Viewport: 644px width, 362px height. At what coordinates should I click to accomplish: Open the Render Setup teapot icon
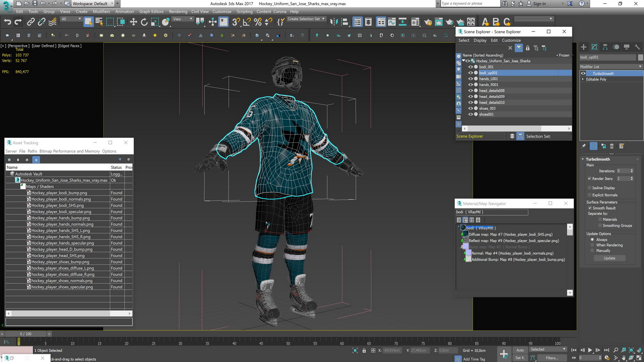pos(428,22)
